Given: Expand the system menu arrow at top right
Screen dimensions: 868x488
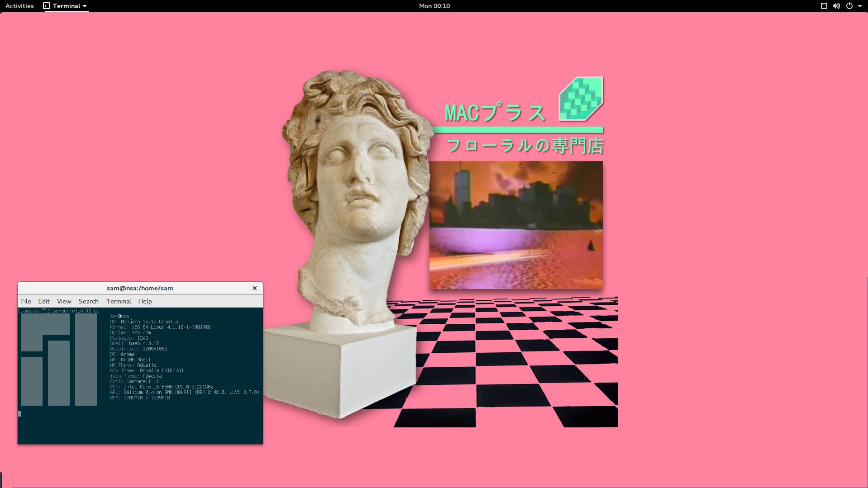Looking at the screenshot, I should [x=860, y=6].
